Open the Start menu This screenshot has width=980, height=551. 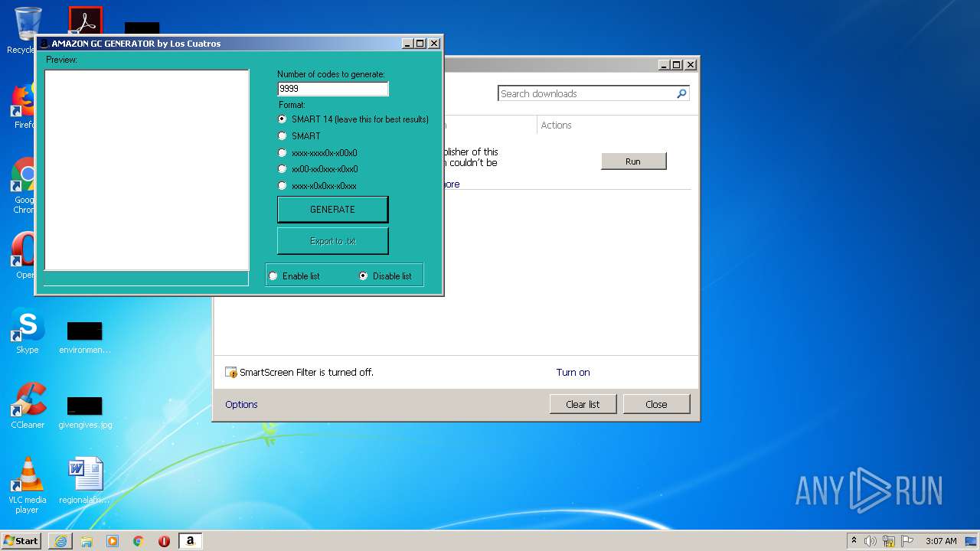pyautogui.click(x=21, y=541)
